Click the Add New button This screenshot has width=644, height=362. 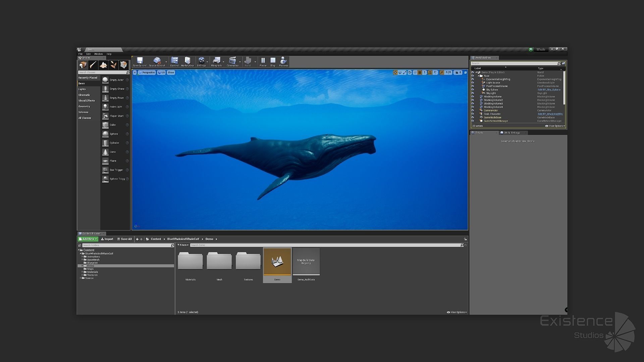[88, 239]
